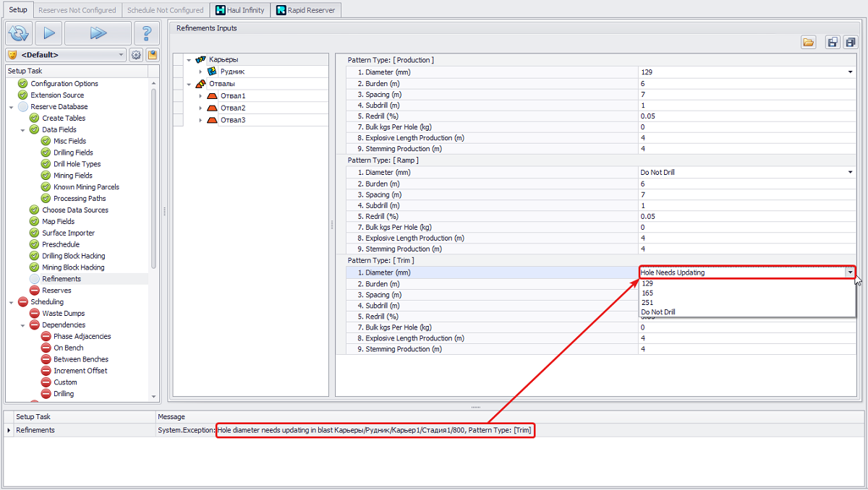This screenshot has height=490, width=868.
Task: Expand the Отвал3 tree node
Action: (200, 120)
